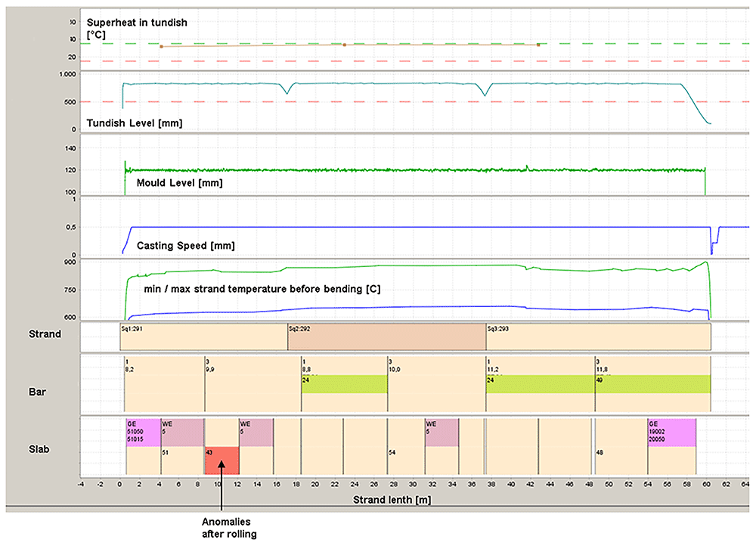The height and width of the screenshot is (546, 756).
Task: Click the second dip in tundish level curve
Action: 485,90
